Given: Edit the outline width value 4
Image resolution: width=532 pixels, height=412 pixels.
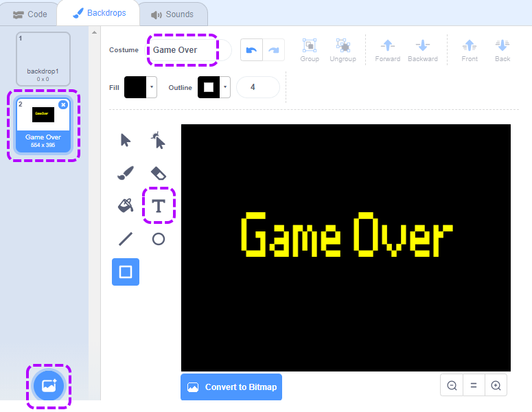Looking at the screenshot, I should click(258, 87).
